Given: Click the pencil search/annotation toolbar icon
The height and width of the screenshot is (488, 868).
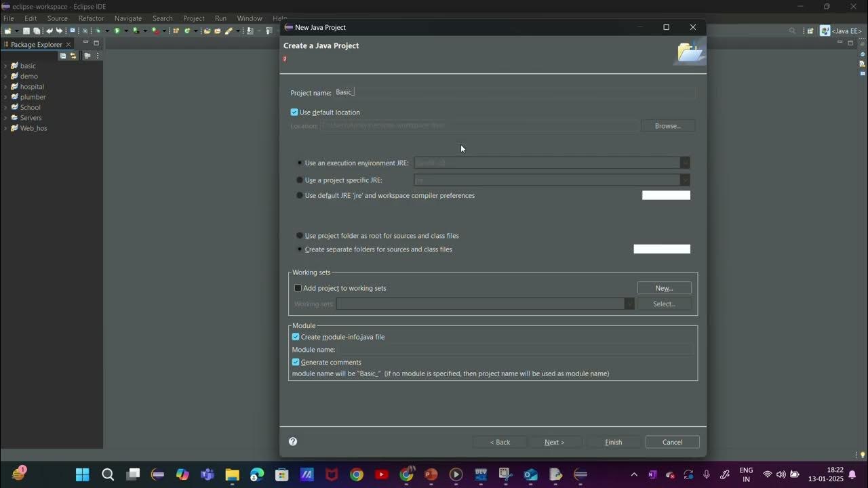Looking at the screenshot, I should click(228, 30).
